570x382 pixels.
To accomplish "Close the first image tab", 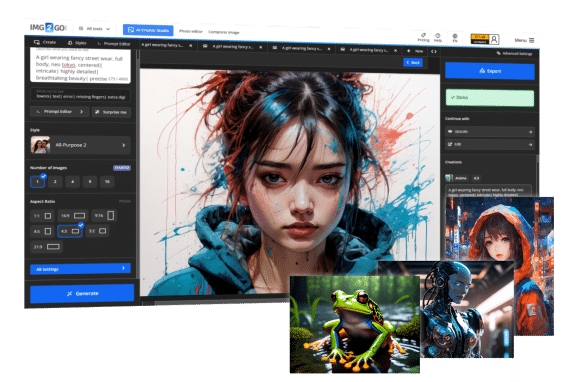I will pos(190,45).
